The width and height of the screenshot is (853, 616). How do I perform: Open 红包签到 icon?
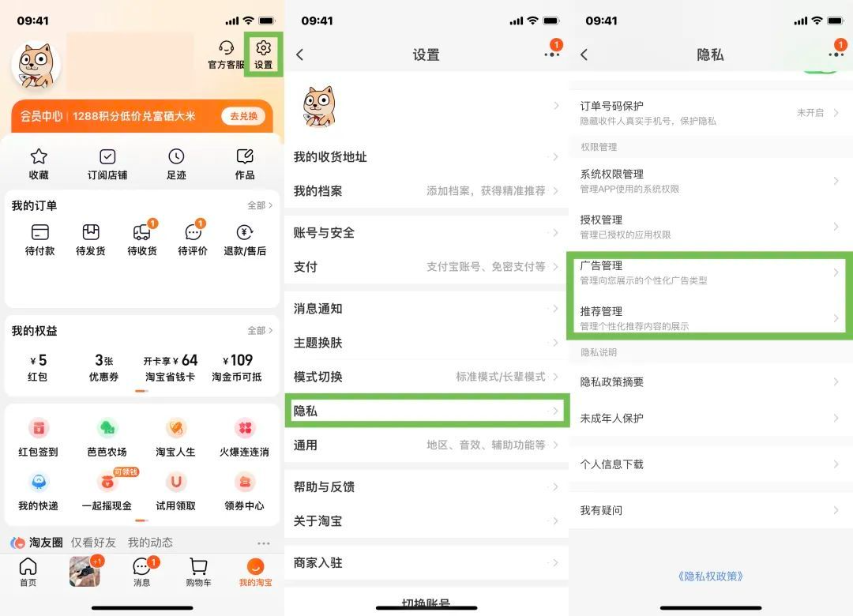coord(39,428)
